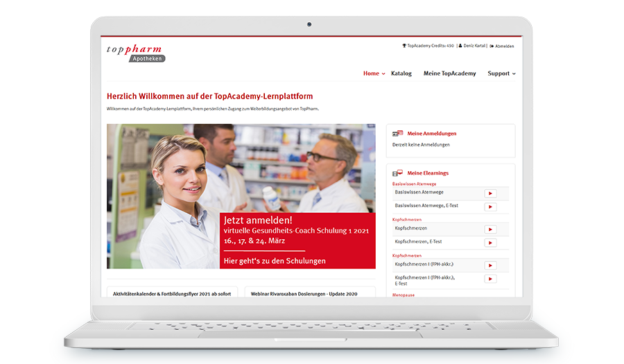This screenshot has width=624, height=364.
Task: Click 'Derzeit keine Anmeldungen' text
Action: click(421, 145)
